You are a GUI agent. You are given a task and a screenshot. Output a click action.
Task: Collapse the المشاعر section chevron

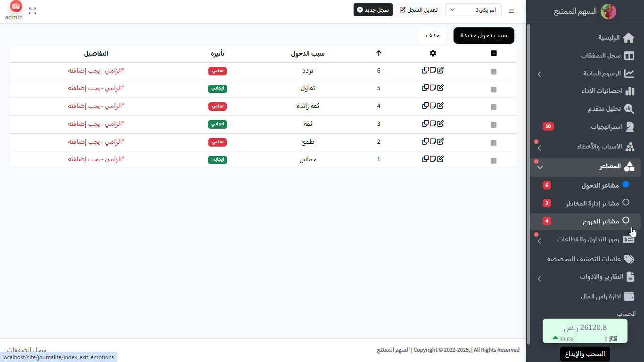(540, 167)
